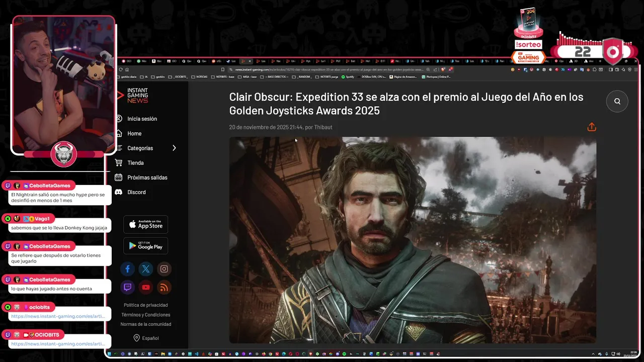This screenshot has height=362, width=644.
Task: Open the RSS feed icon
Action: [x=164, y=288]
